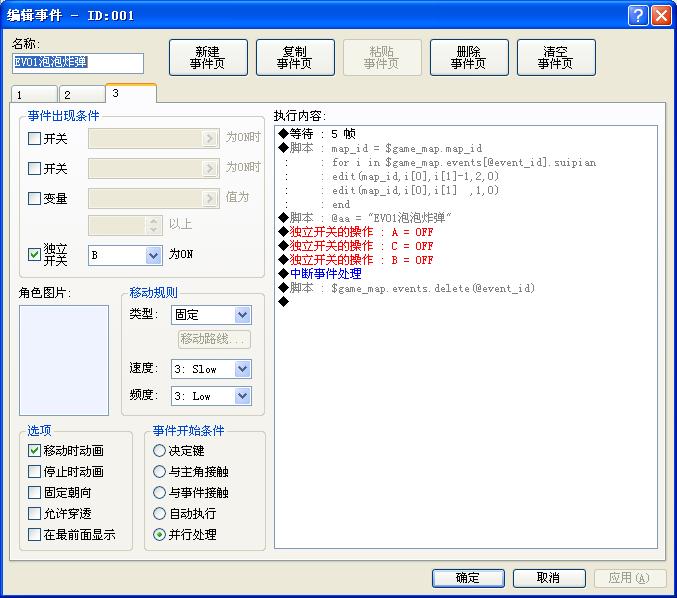This screenshot has height=598, width=677.
Task: Click the 复制事件页 button
Action: coord(295,57)
